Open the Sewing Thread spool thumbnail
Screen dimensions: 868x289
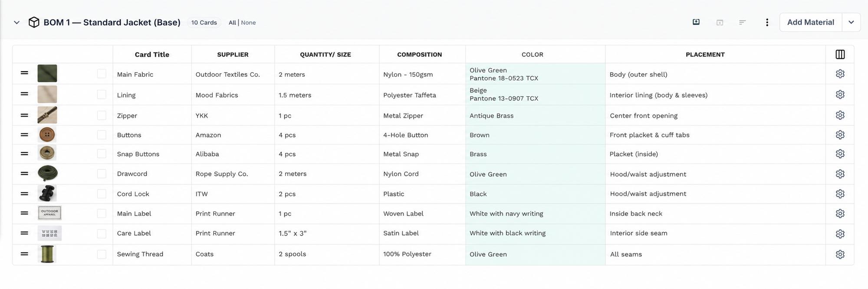pos(47,254)
